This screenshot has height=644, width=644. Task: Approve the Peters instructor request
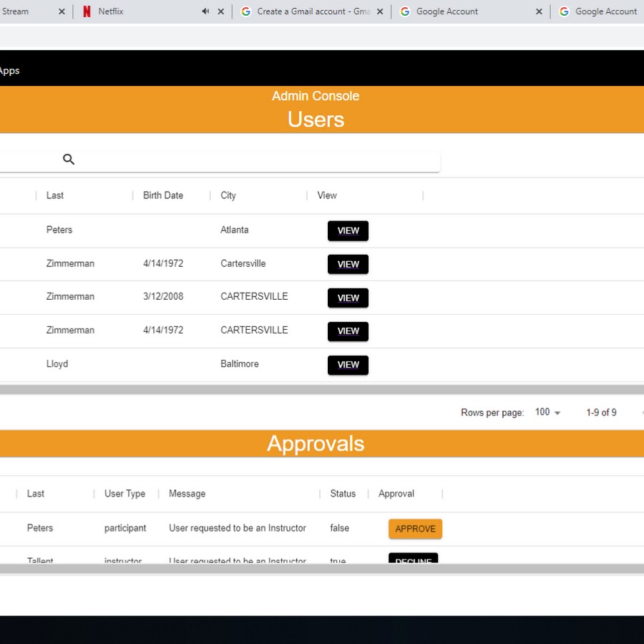(415, 529)
